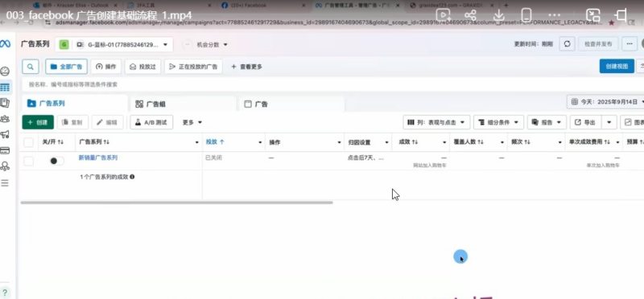Click the video player phone cast icon
The height and width of the screenshot is (299, 644).
526,15
